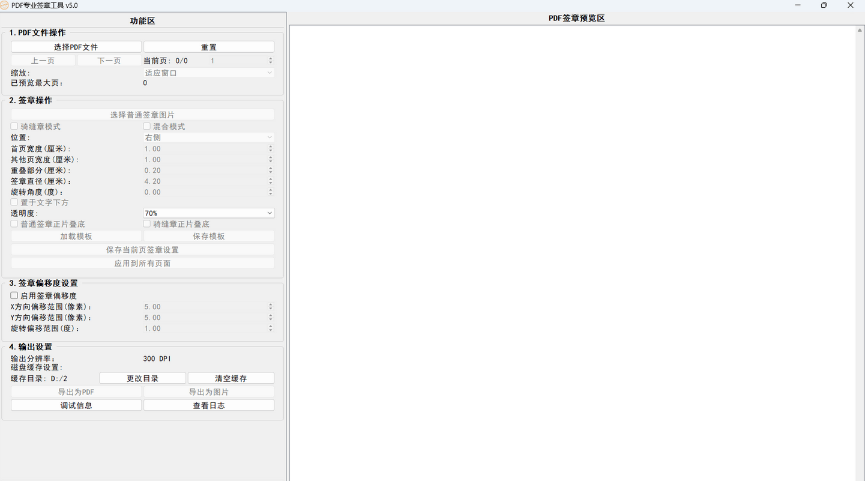Click 选择PDF文件 to open a PDF
Screen dimensions: 868x481
click(x=76, y=46)
